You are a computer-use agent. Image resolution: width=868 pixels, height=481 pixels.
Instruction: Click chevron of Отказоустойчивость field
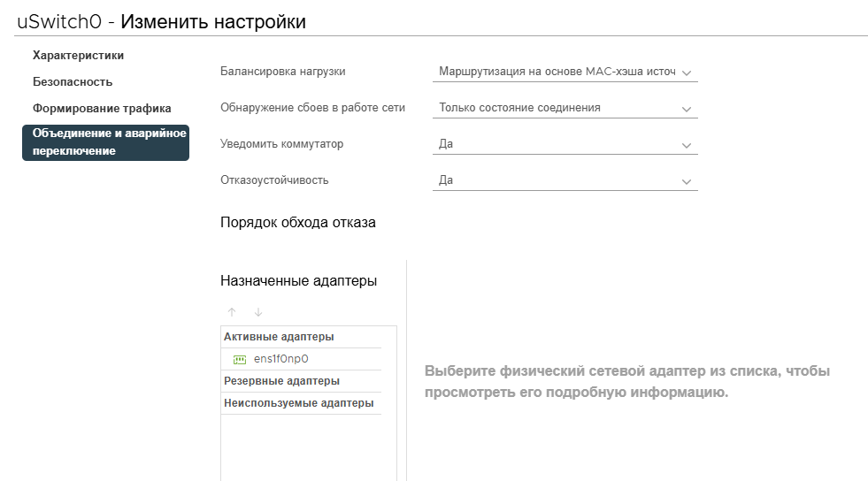(687, 182)
